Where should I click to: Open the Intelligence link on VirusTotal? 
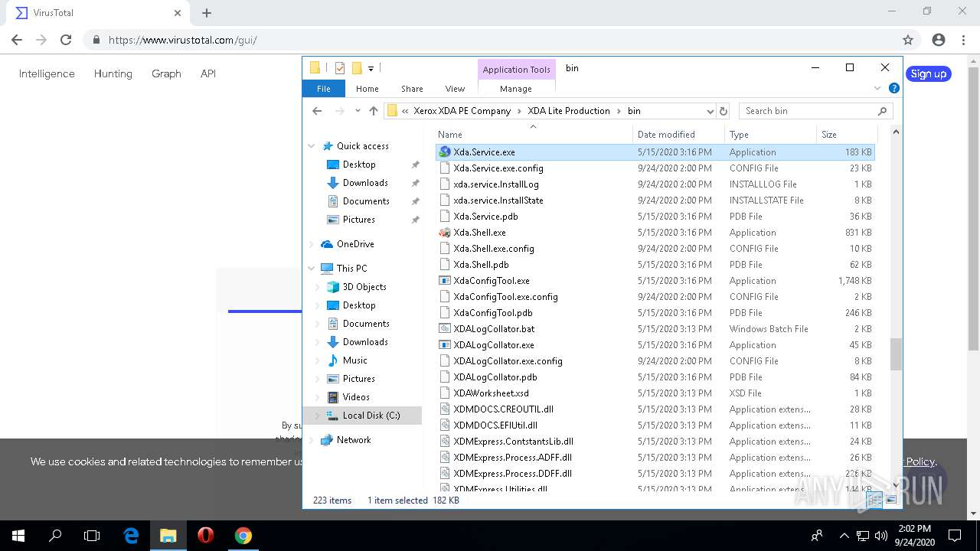click(47, 73)
